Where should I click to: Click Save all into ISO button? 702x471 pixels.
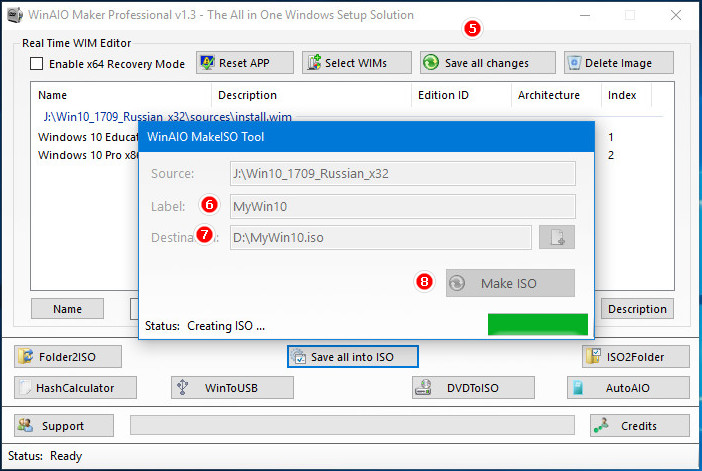(353, 357)
